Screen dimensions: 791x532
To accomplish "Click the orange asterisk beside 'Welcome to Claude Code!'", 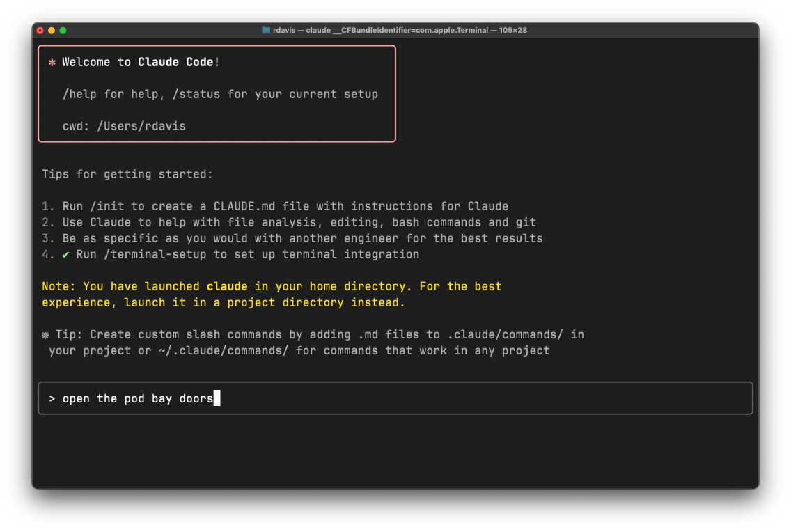I will (52, 63).
